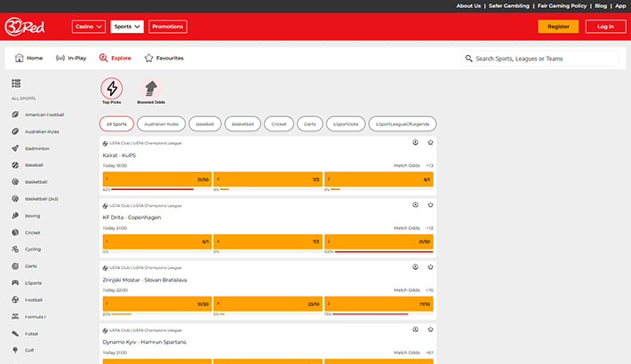Go to the In-Play tab
The height and width of the screenshot is (364, 631).
71,58
